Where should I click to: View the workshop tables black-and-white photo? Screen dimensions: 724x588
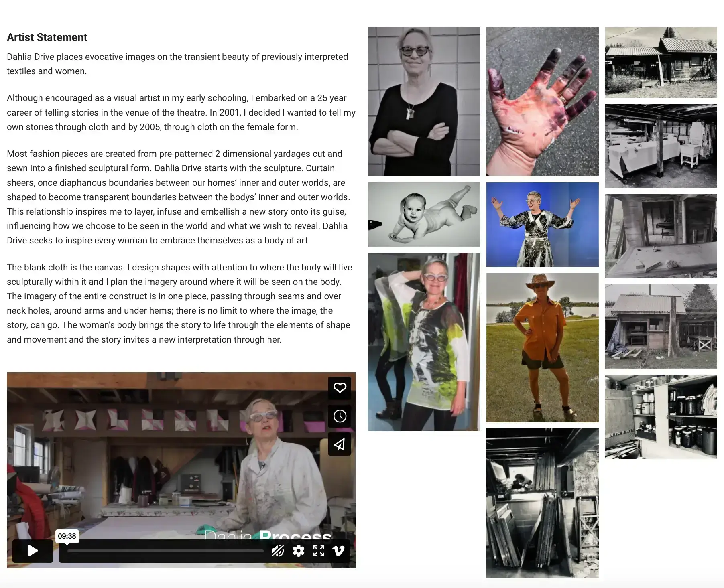coord(661,146)
